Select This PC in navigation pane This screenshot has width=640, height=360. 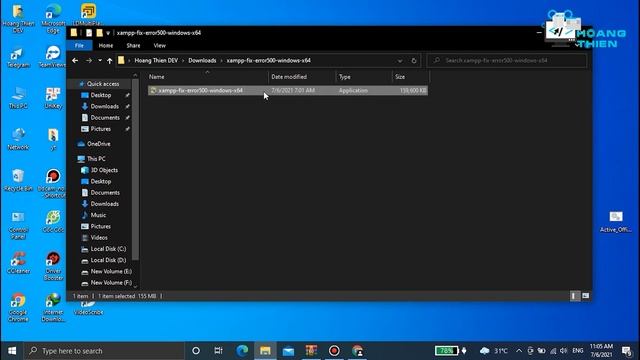pos(96,159)
